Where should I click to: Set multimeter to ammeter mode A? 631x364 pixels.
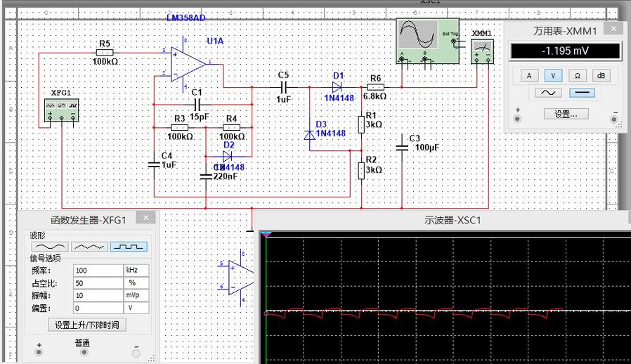[529, 75]
